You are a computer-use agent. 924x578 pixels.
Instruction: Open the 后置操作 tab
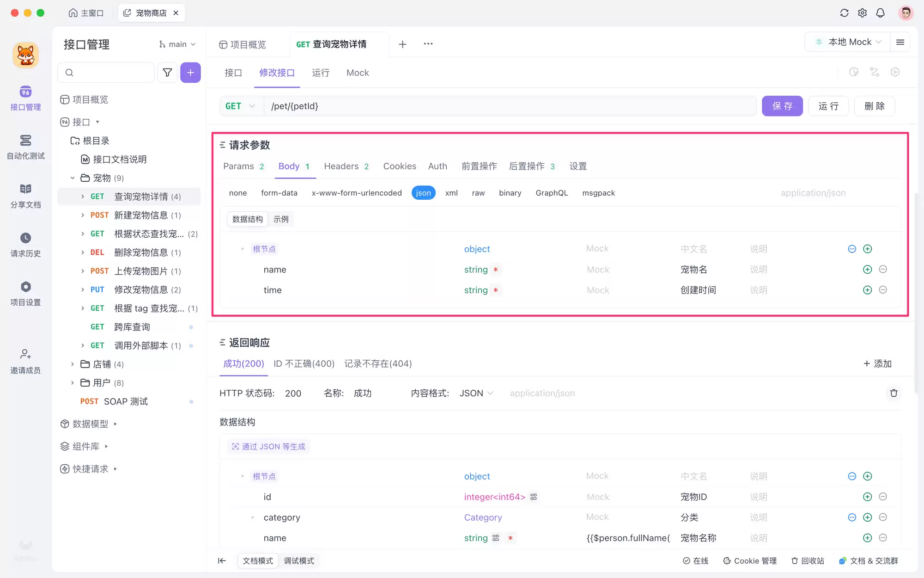532,166
